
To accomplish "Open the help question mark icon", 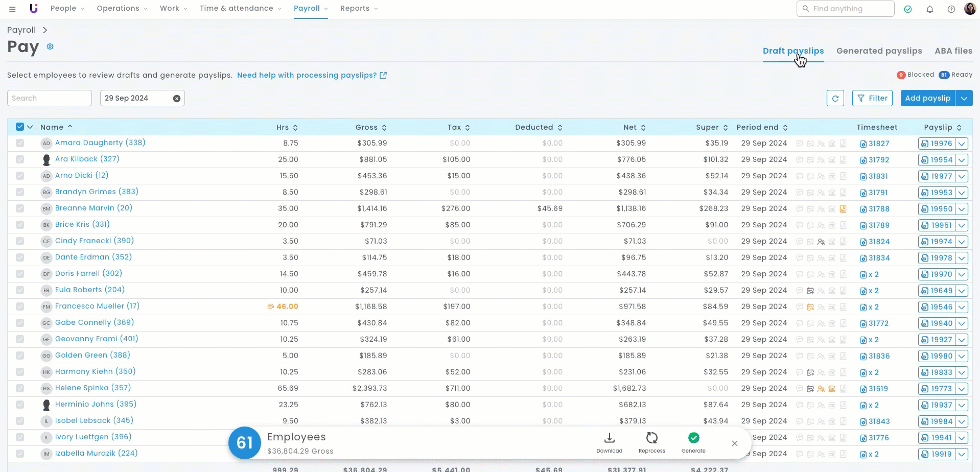I will [x=951, y=9].
